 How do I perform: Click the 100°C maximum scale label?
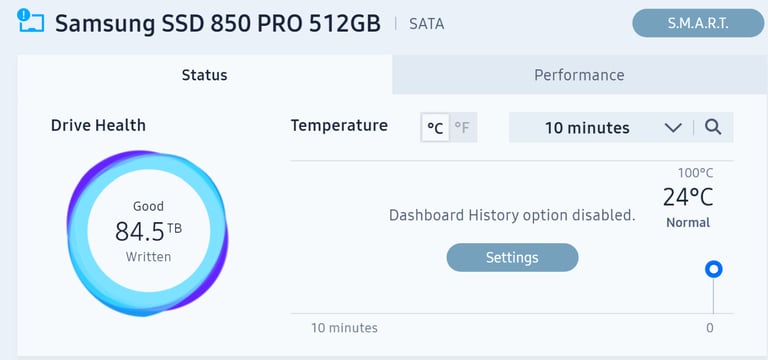tap(696, 173)
